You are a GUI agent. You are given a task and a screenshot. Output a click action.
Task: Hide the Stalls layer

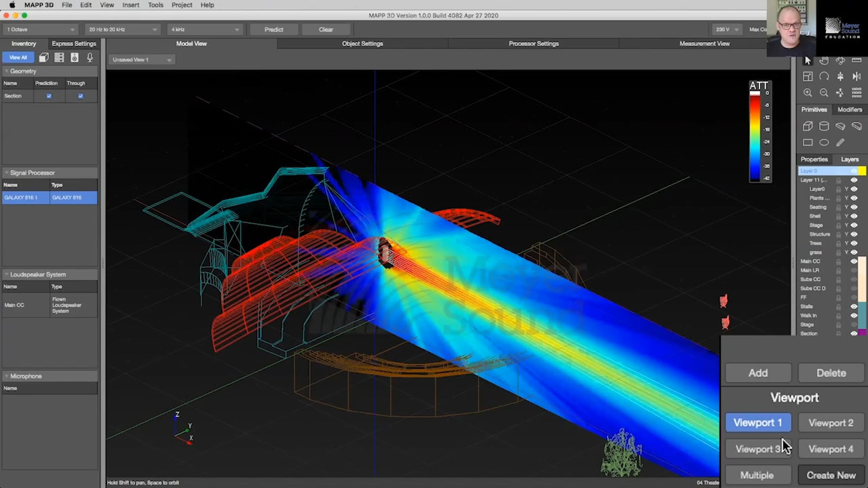click(854, 307)
